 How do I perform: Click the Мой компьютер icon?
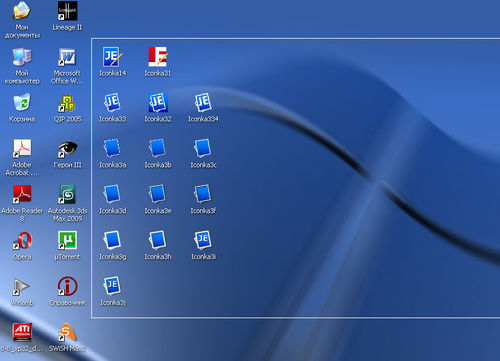tap(22, 57)
